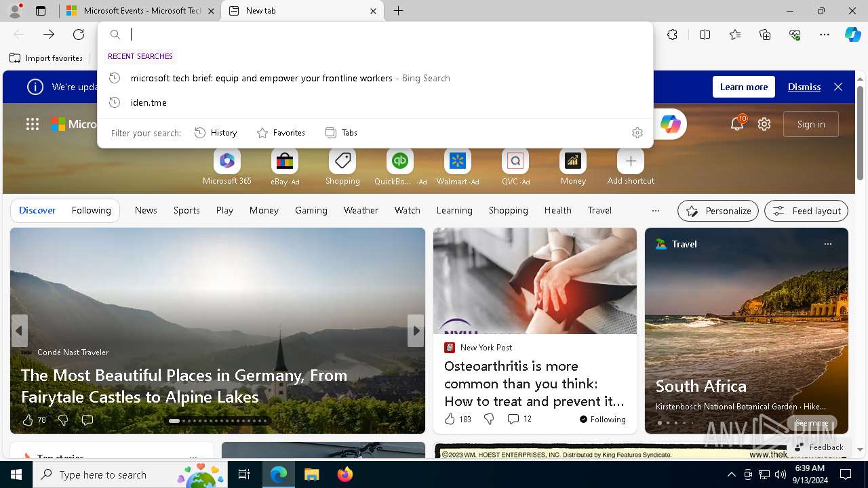Close the info banner with X
Screen dimensions: 868x488
(x=838, y=87)
